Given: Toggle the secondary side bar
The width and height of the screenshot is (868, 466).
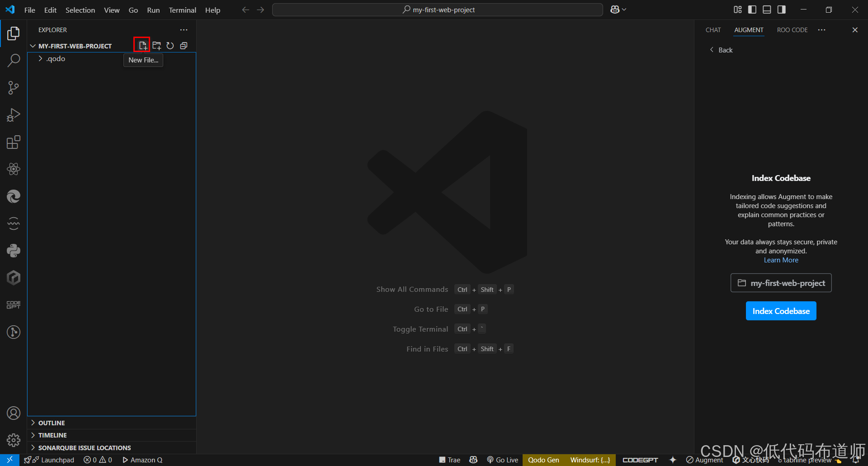Looking at the screenshot, I should [781, 10].
